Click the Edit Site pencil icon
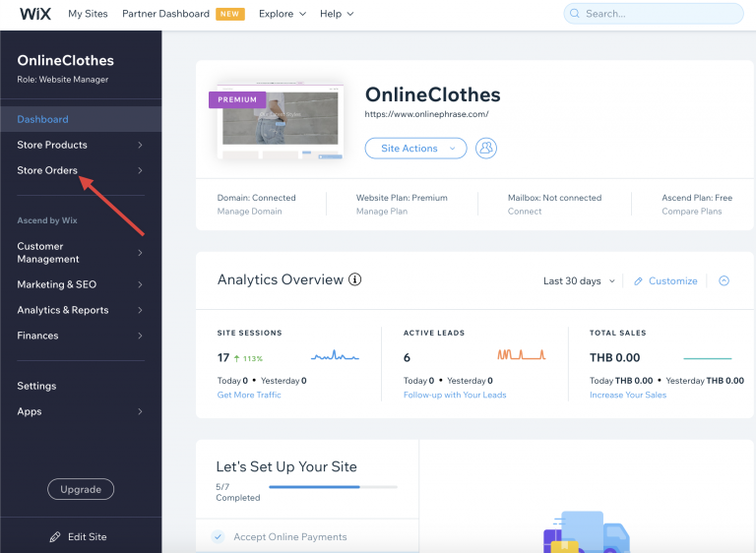756x553 pixels. coord(55,536)
